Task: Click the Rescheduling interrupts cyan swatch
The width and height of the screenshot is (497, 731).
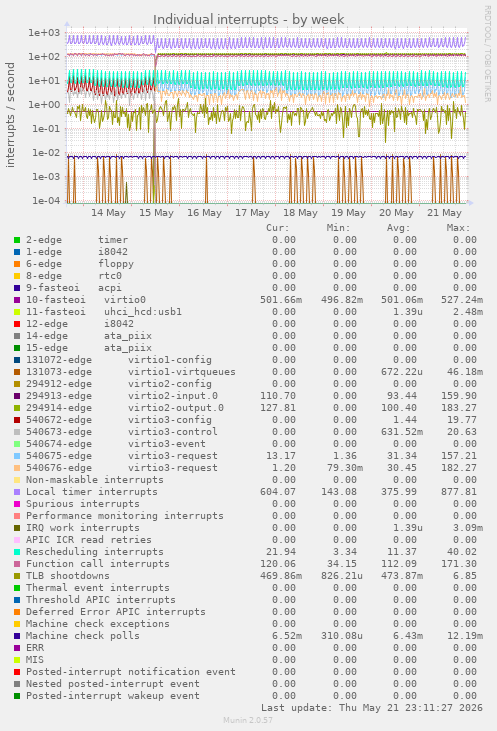Action: [17, 552]
